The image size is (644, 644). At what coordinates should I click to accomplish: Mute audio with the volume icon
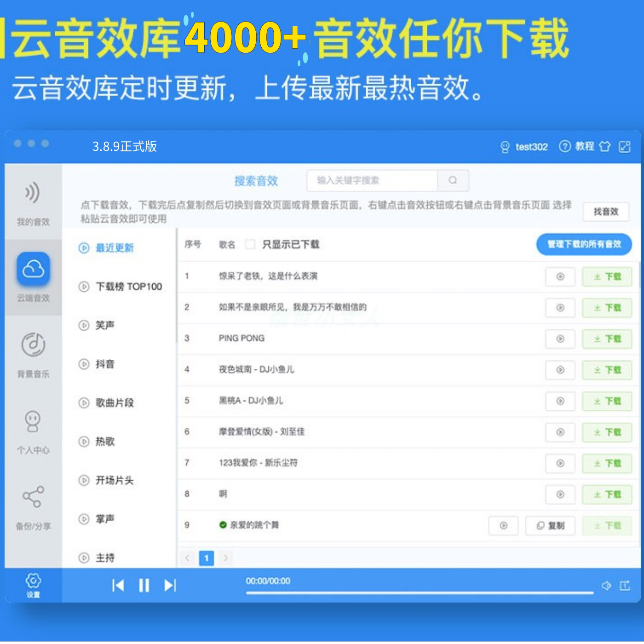606,586
